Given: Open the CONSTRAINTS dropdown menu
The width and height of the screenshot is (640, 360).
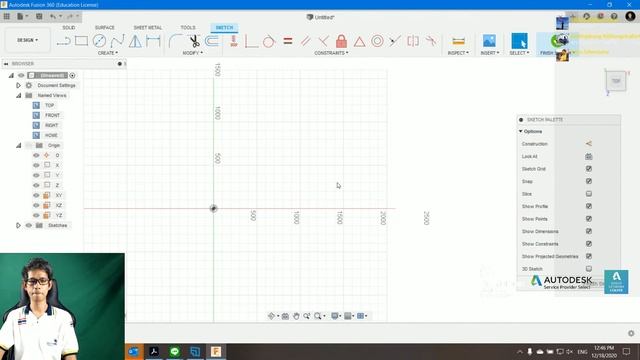Looking at the screenshot, I should [331, 53].
